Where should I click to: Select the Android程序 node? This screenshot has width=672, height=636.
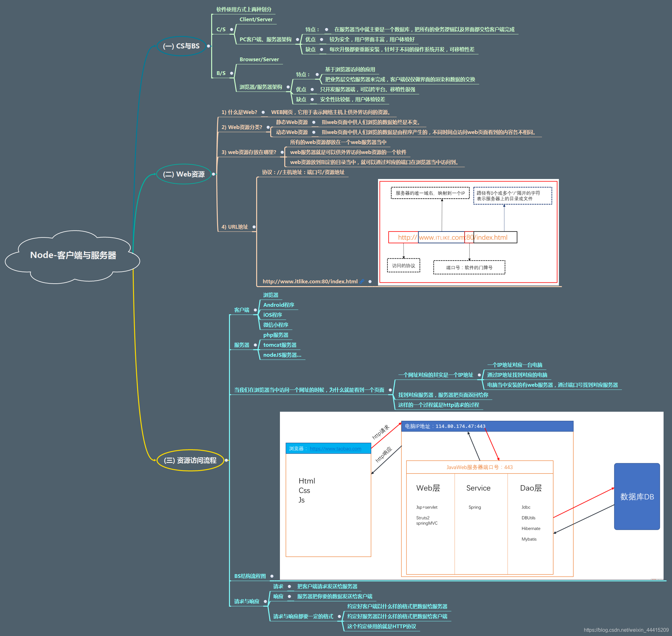(279, 305)
